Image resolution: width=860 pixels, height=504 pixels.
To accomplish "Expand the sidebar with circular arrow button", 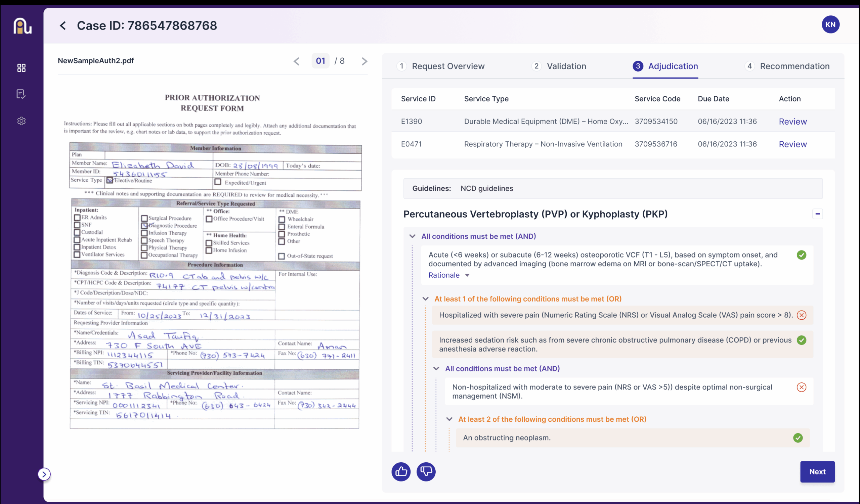I will pyautogui.click(x=44, y=474).
